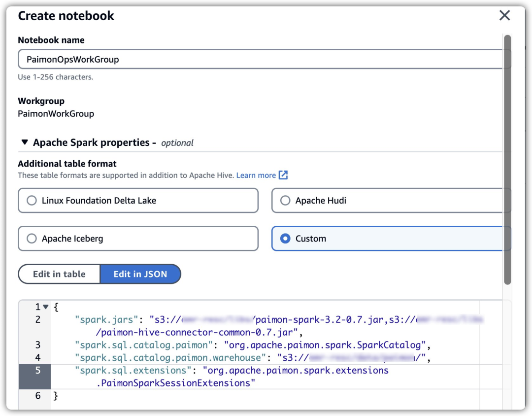
Task: Close the Create notebook dialog
Action: (504, 15)
